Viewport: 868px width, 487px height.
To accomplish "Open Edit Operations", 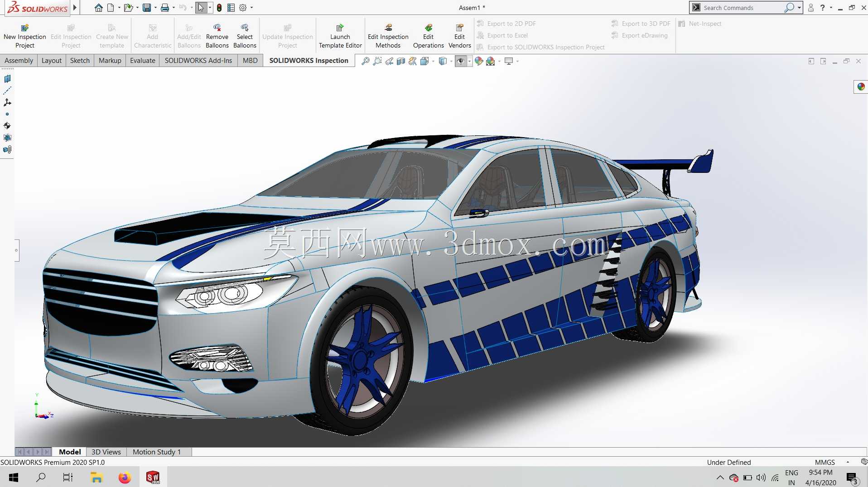I will point(428,36).
